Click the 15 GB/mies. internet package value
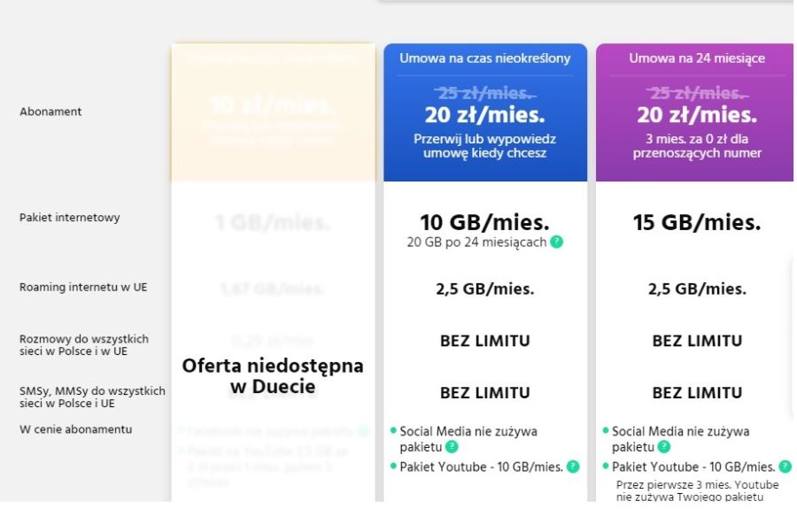 [x=697, y=222]
